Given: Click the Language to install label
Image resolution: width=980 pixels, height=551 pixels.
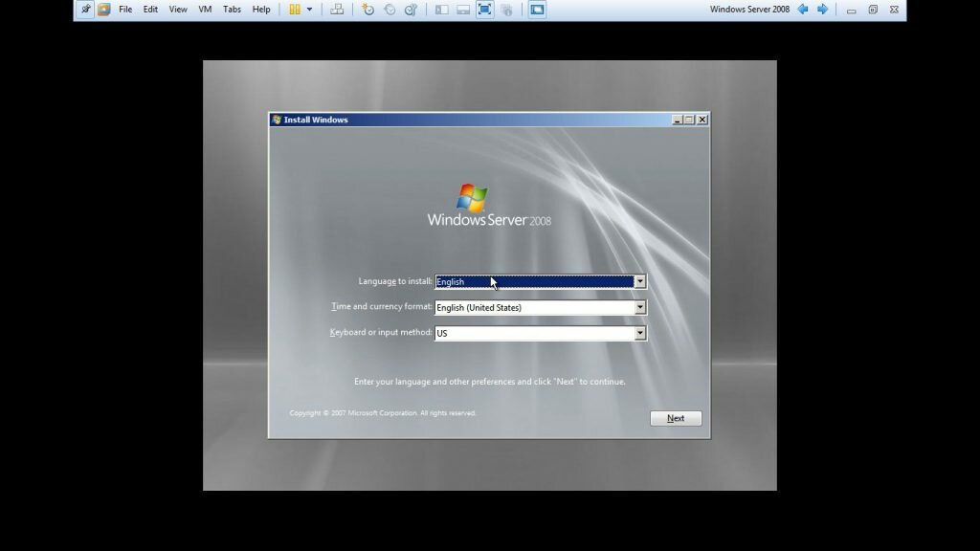Looking at the screenshot, I should coord(395,281).
